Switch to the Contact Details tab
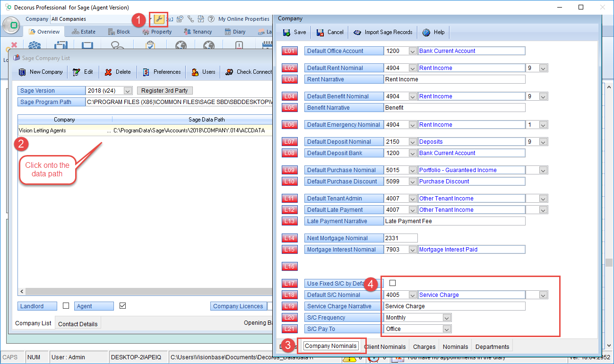614x364 pixels. (78, 324)
